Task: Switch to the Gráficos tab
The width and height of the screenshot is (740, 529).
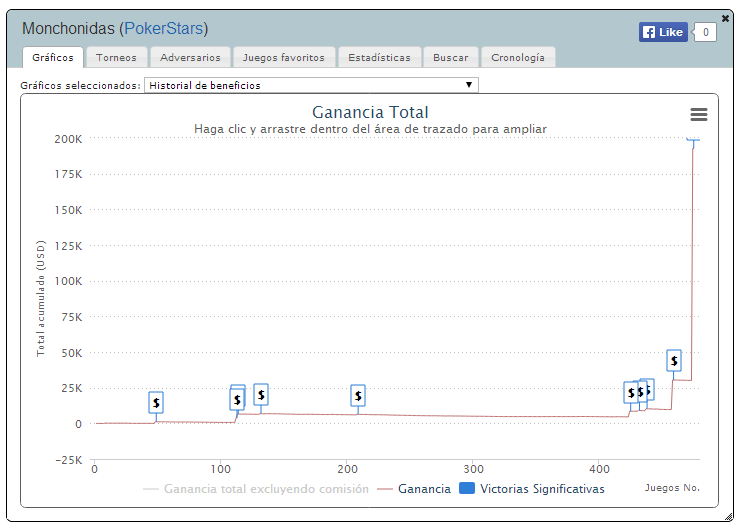Action: tap(53, 58)
